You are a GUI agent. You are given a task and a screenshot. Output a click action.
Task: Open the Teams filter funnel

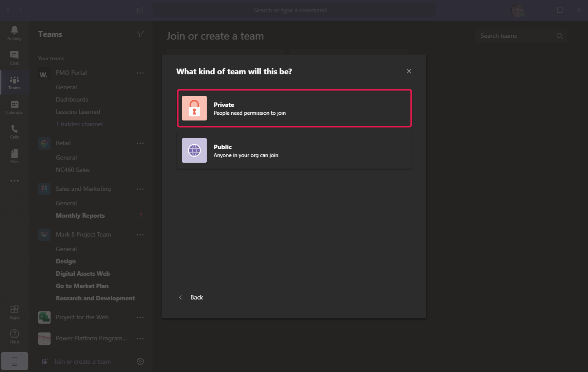140,34
